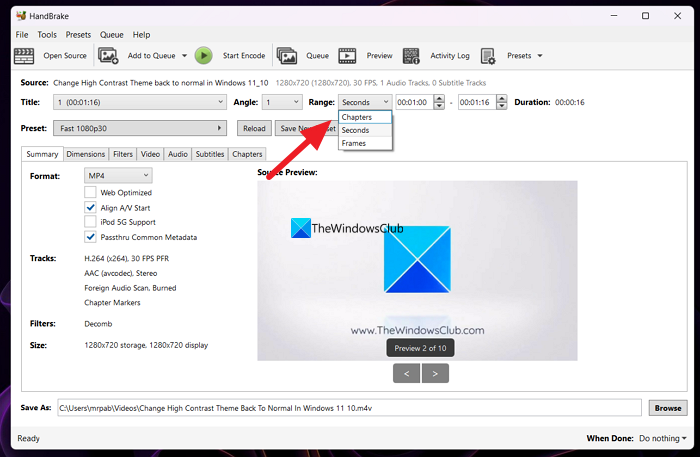Select Seconds in the Range list
The height and width of the screenshot is (457, 700).
[x=365, y=130]
